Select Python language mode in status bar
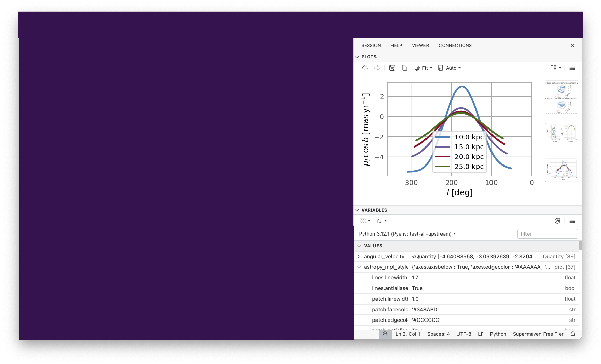601x364 pixels. tap(498, 334)
